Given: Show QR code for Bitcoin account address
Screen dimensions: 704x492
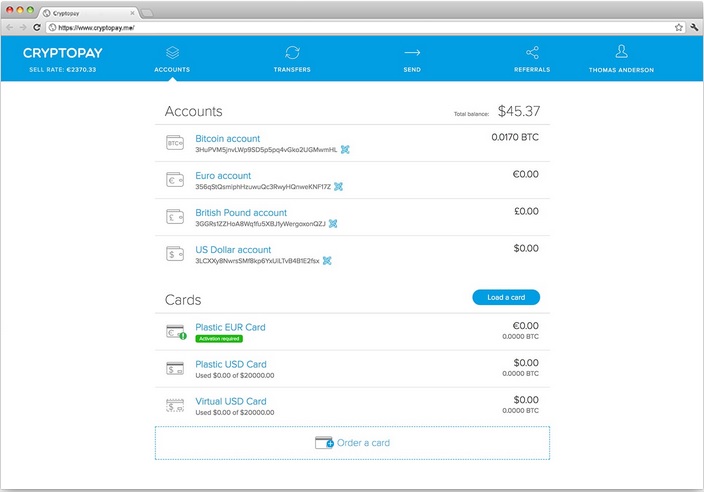Looking at the screenshot, I should 345,149.
